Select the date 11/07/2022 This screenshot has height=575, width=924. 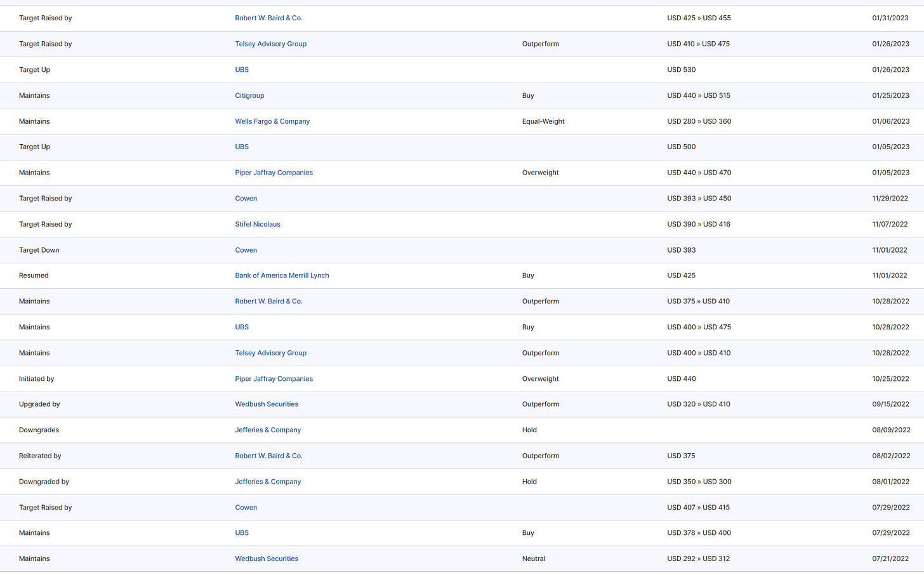pyautogui.click(x=890, y=224)
